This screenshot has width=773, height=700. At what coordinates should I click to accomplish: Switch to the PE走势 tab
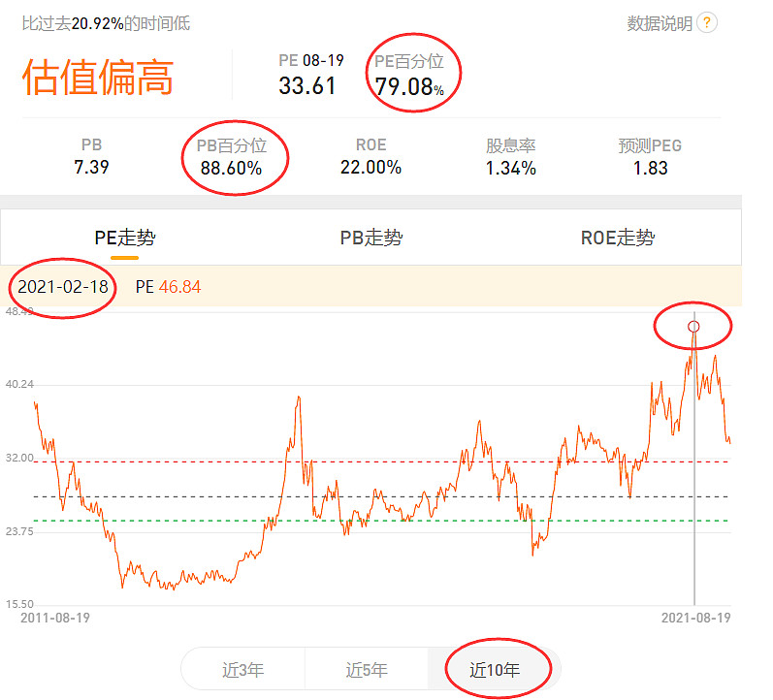tap(125, 239)
